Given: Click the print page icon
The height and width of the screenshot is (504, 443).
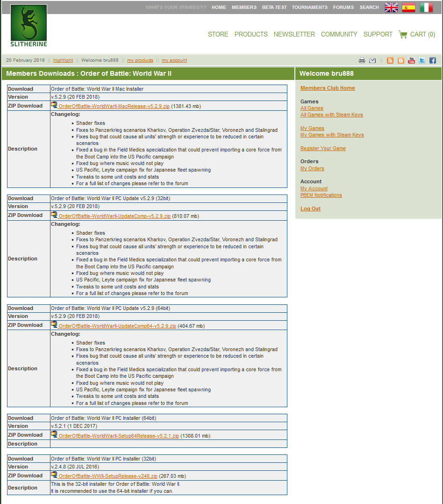Looking at the screenshot, I should pos(362,60).
